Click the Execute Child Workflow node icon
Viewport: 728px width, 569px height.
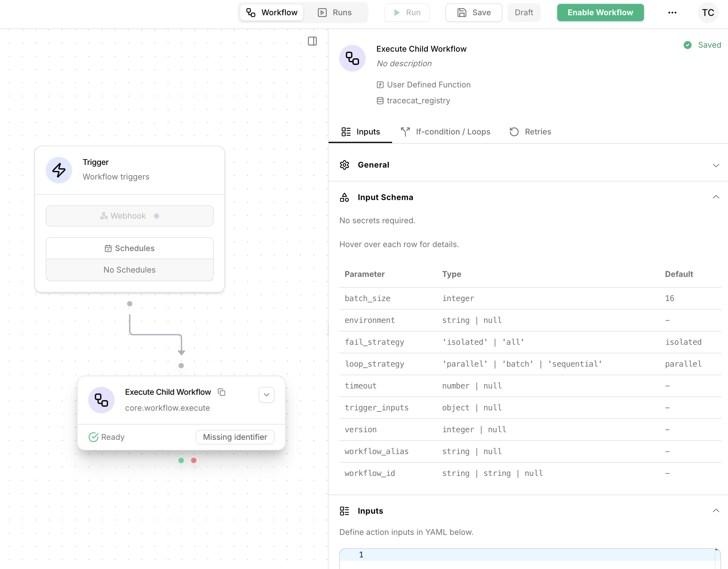101,400
